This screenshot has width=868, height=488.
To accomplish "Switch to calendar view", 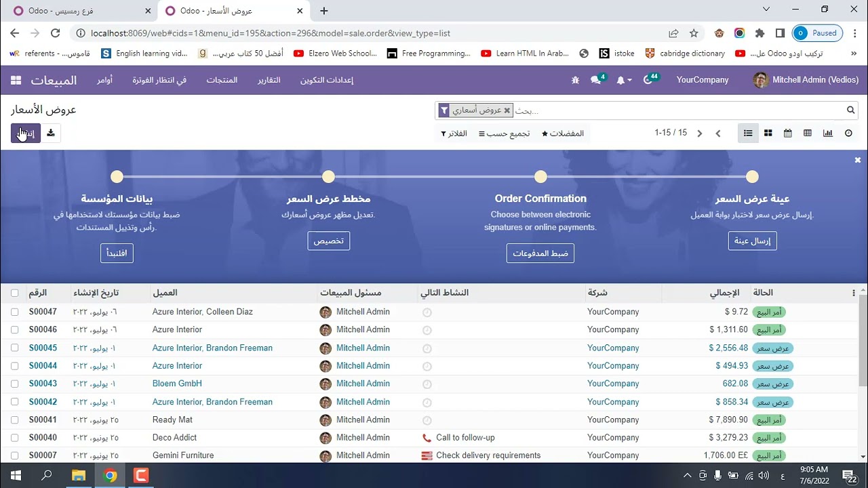I will [787, 133].
